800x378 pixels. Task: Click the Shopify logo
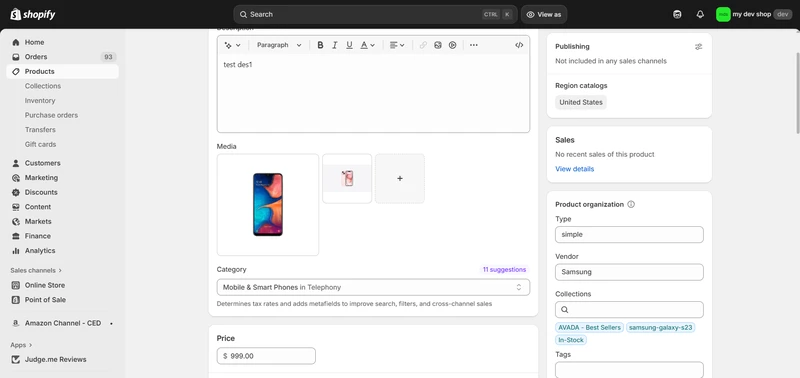tap(33, 14)
